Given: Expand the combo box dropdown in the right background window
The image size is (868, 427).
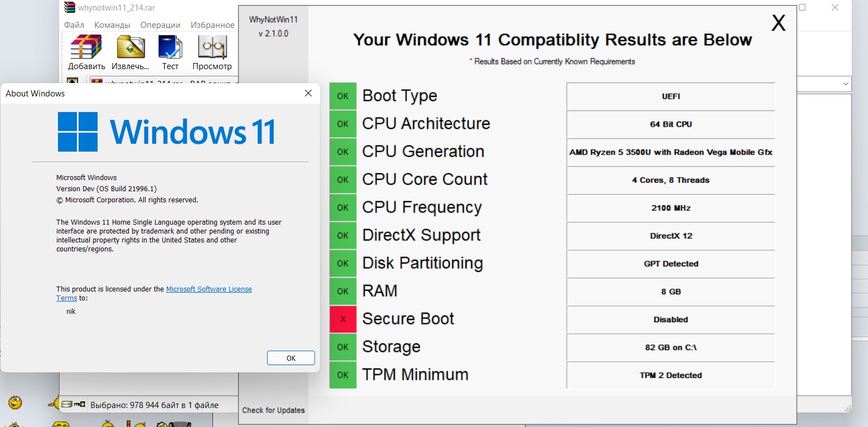Looking at the screenshot, I should [846, 84].
